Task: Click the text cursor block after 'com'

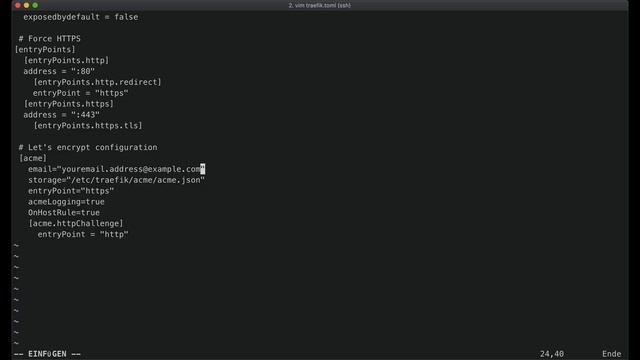Action: pyautogui.click(x=203, y=169)
